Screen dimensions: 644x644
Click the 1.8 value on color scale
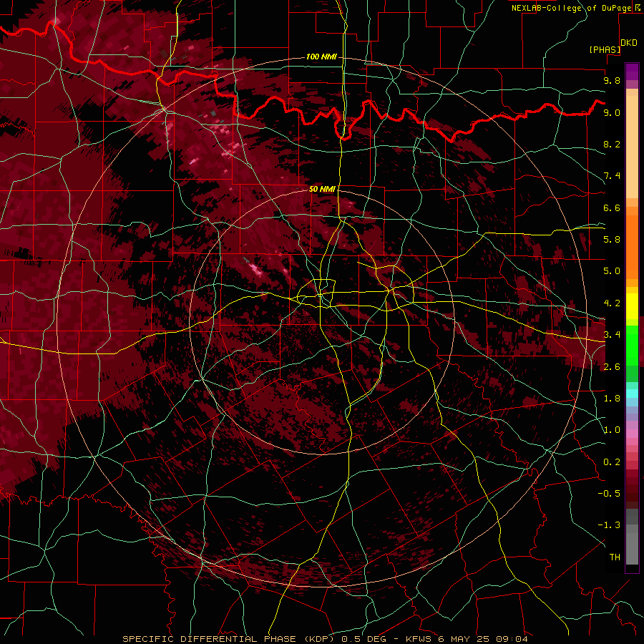point(612,399)
